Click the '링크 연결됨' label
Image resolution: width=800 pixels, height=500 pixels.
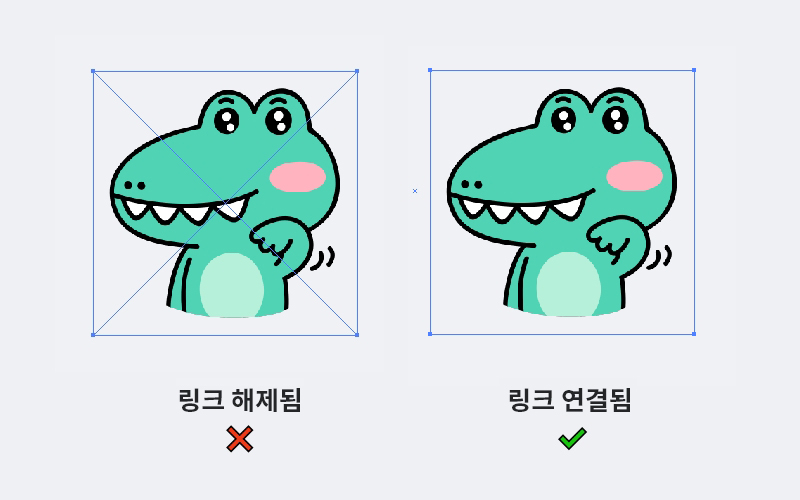tap(570, 400)
